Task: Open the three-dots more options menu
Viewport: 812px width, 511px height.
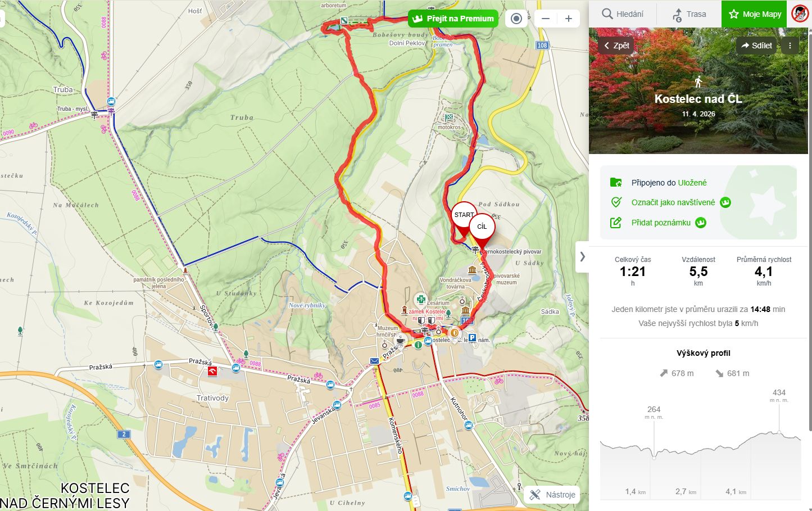Action: point(790,46)
